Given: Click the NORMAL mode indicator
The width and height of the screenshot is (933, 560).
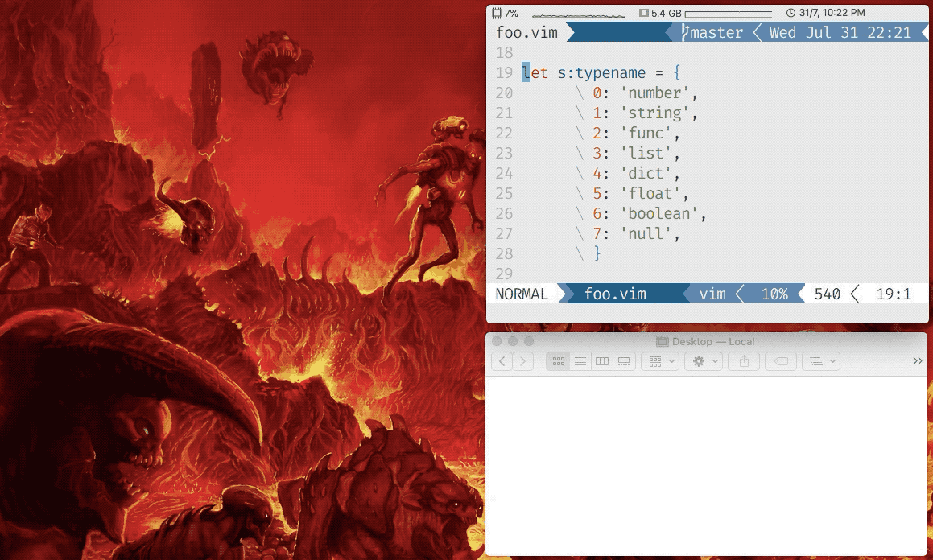Looking at the screenshot, I should tap(522, 294).
